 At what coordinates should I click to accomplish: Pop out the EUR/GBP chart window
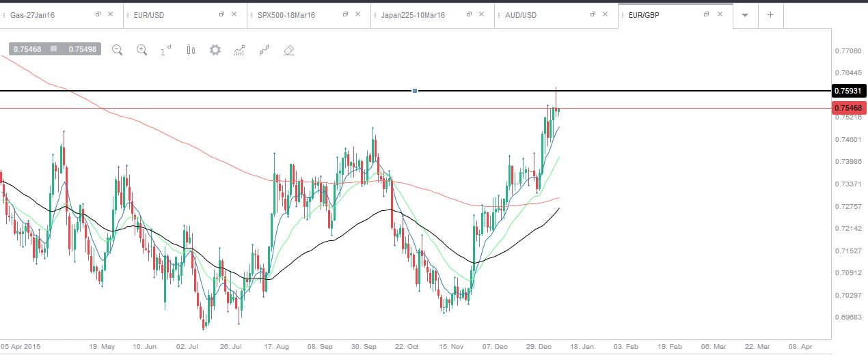point(707,14)
